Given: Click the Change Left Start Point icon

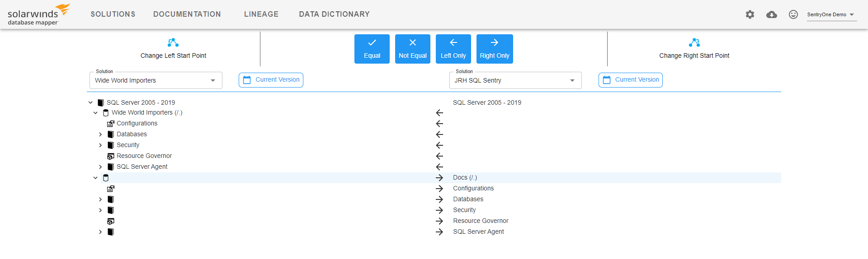Looking at the screenshot, I should point(173,42).
